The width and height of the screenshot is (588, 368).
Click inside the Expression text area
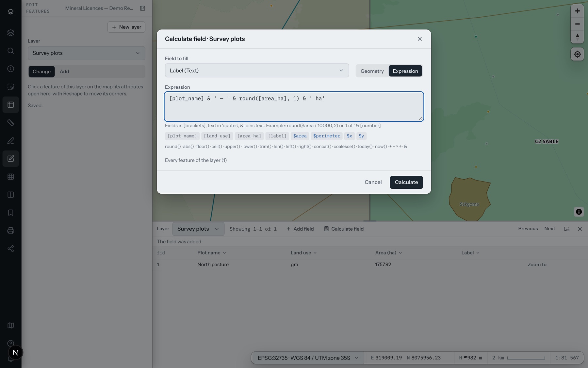(294, 107)
